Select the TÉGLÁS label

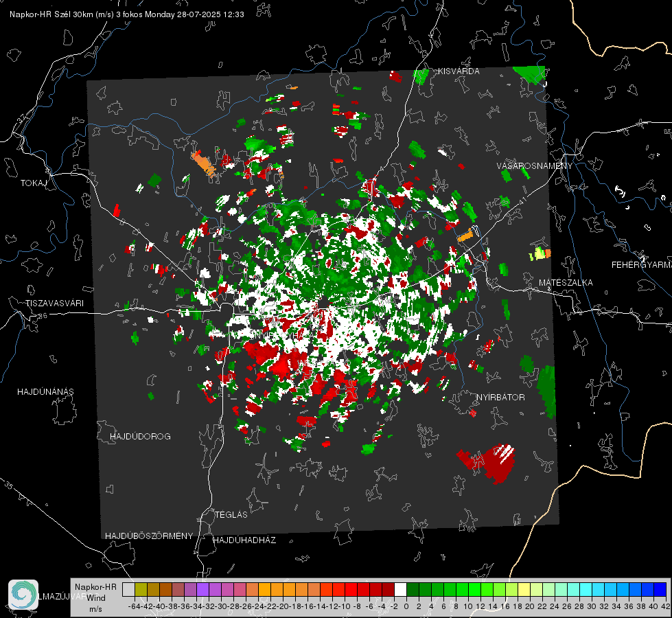pos(231,514)
